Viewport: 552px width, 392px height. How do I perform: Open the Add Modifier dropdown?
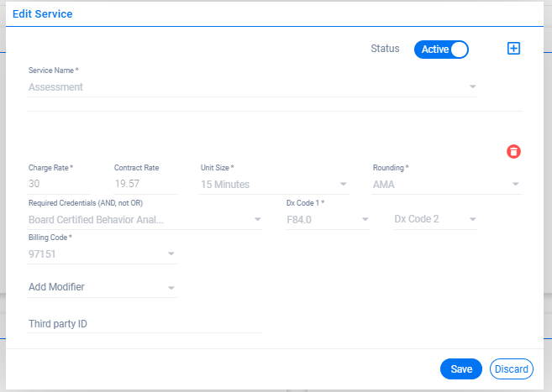pos(102,287)
